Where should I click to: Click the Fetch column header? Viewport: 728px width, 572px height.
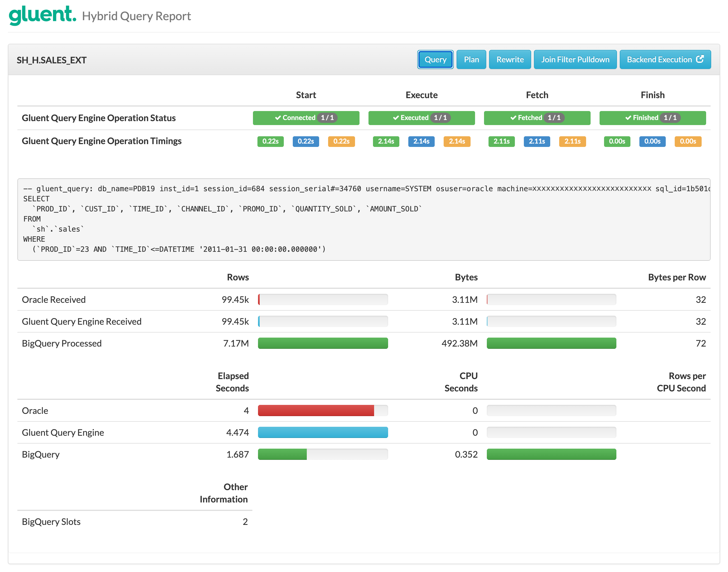tap(537, 95)
